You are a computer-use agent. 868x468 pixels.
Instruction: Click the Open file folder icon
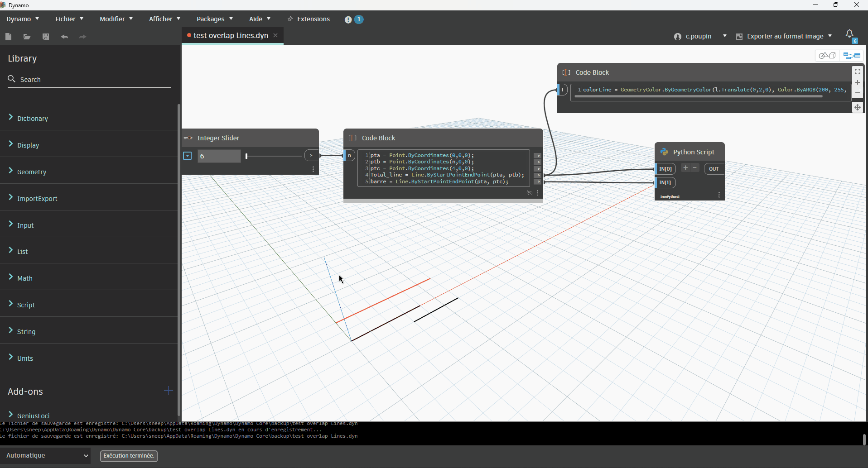[x=27, y=37]
